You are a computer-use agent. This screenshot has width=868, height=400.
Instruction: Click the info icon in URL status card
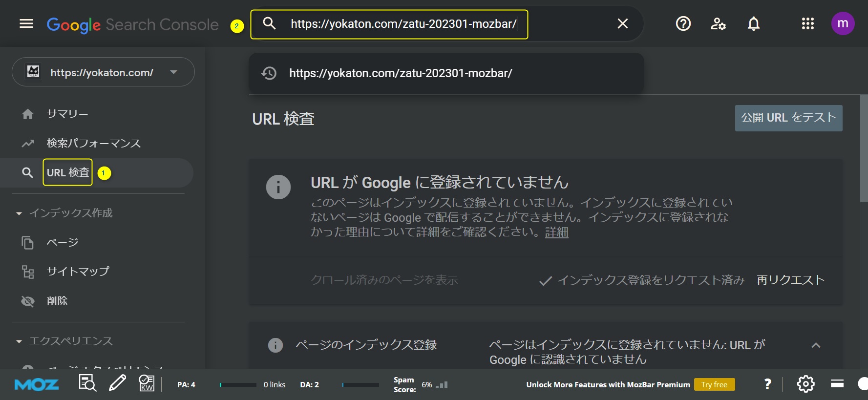point(278,187)
